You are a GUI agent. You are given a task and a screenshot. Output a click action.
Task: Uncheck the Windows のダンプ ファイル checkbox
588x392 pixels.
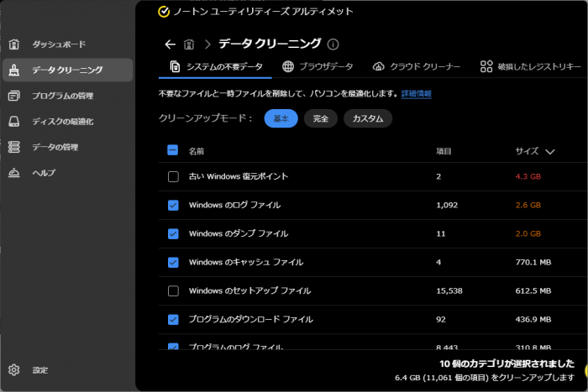[173, 234]
